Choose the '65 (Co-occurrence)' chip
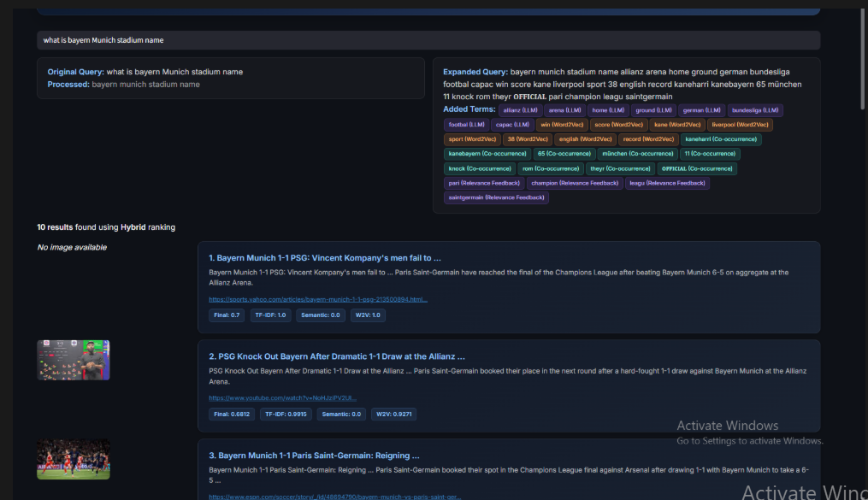The height and width of the screenshot is (500, 868). (x=564, y=153)
